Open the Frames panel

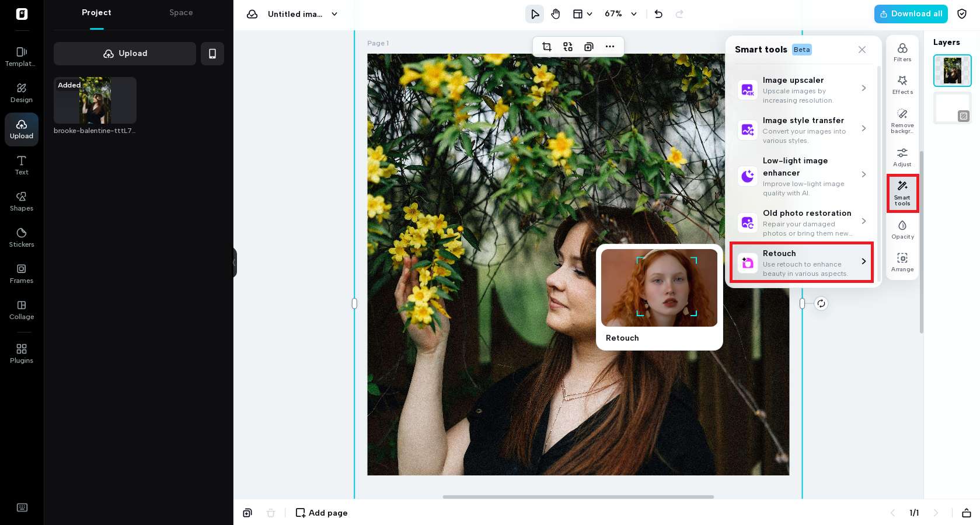pyautogui.click(x=22, y=273)
